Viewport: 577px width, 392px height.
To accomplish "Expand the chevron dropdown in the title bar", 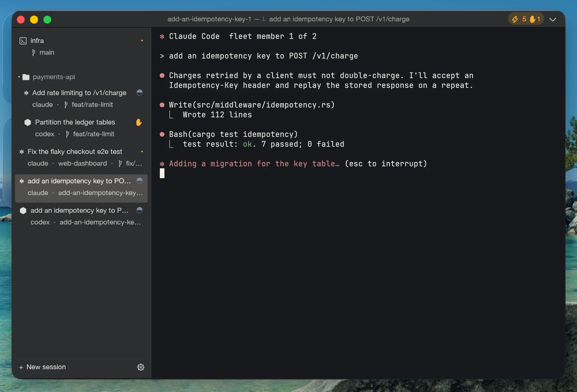I will 553,19.
